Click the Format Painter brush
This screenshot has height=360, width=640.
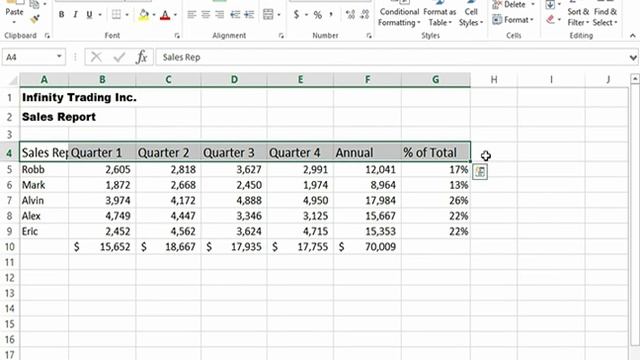pyautogui.click(x=35, y=19)
